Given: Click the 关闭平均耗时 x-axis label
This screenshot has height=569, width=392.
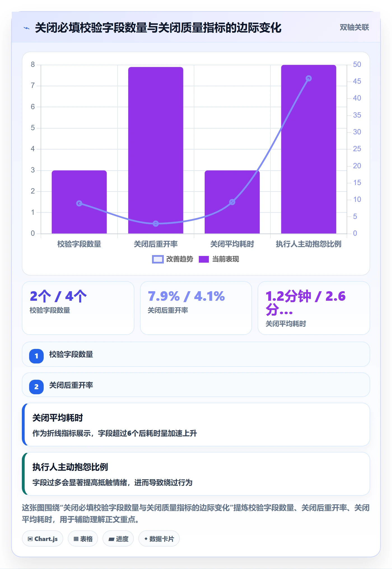Looking at the screenshot, I should tap(232, 244).
